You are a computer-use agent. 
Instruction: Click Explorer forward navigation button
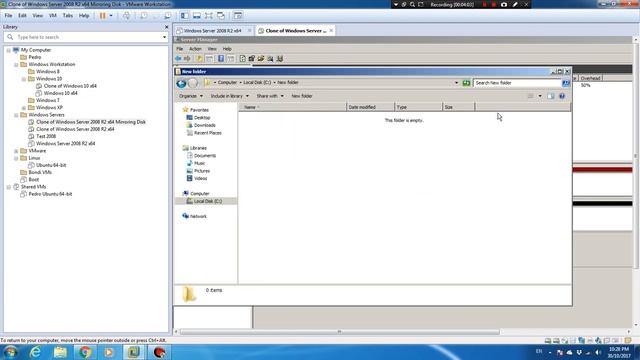pyautogui.click(x=193, y=83)
